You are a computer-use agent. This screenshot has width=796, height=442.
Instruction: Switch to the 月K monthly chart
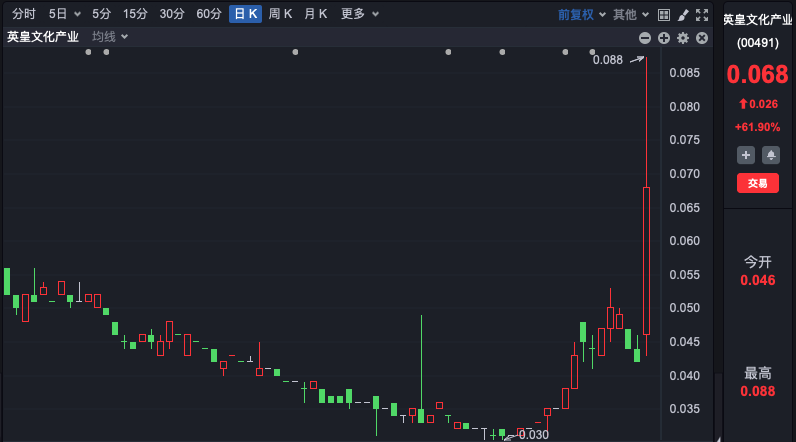[x=316, y=14]
